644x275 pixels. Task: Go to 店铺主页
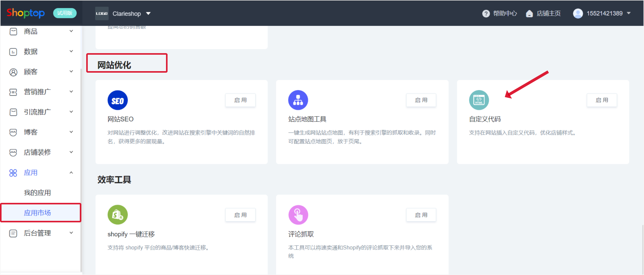click(x=549, y=13)
